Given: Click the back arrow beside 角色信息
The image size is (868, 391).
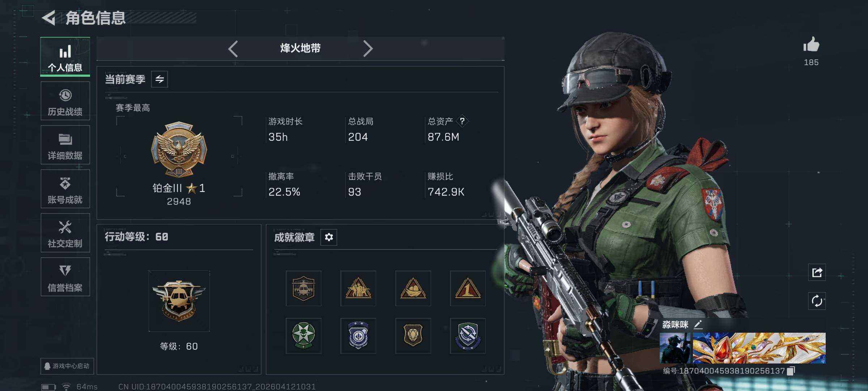Looking at the screenshot, I should click(x=49, y=18).
